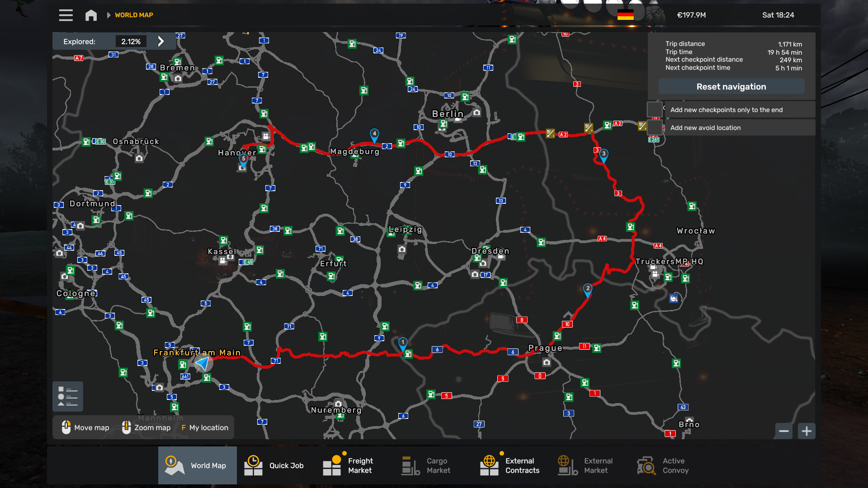Viewport: 868px width, 488px height.
Task: Select checkpoint marker 4 near Magdeburg
Action: [x=374, y=134]
